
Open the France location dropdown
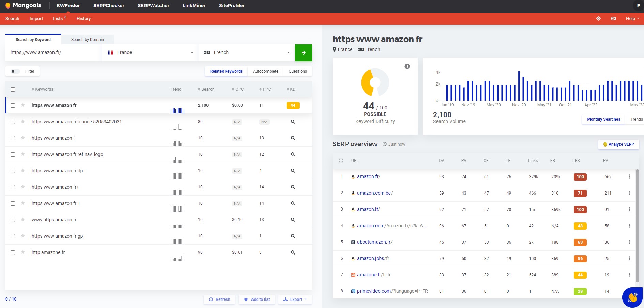tap(150, 53)
